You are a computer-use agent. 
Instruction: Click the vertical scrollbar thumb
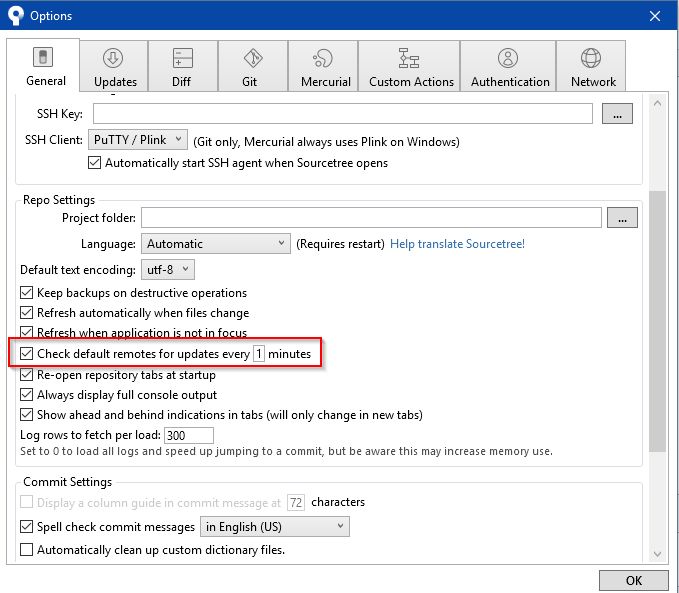coord(657,321)
